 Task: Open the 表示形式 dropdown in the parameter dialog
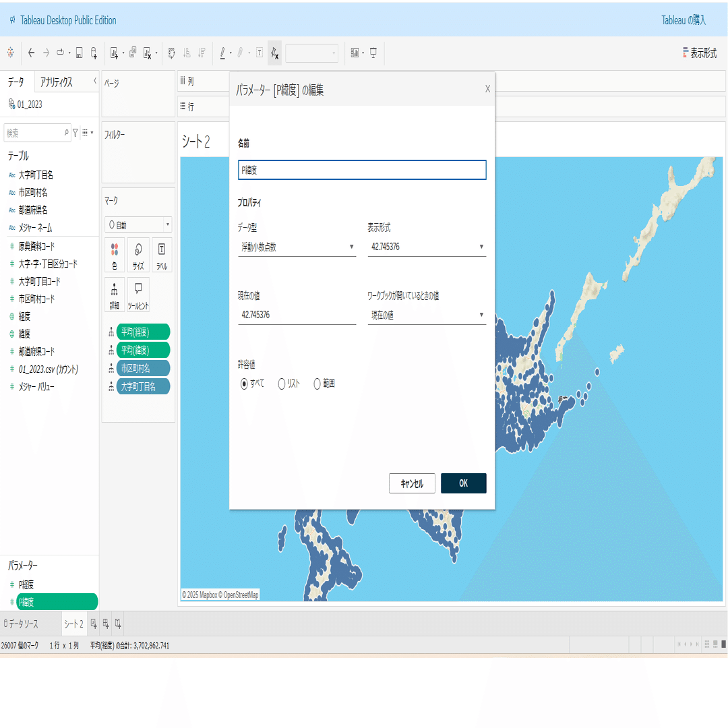pyautogui.click(x=427, y=246)
